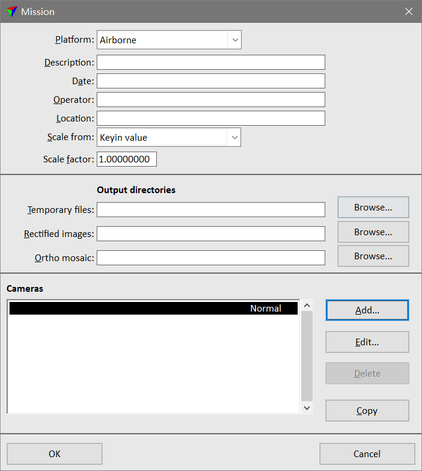The height and width of the screenshot is (471, 422).
Task: Focus the Date input field
Action: (211, 81)
